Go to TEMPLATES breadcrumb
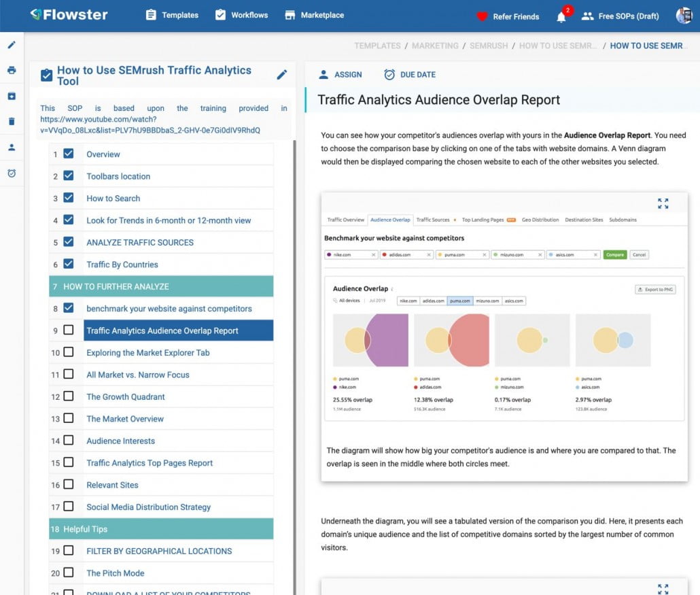This screenshot has width=700, height=595. 377,46
